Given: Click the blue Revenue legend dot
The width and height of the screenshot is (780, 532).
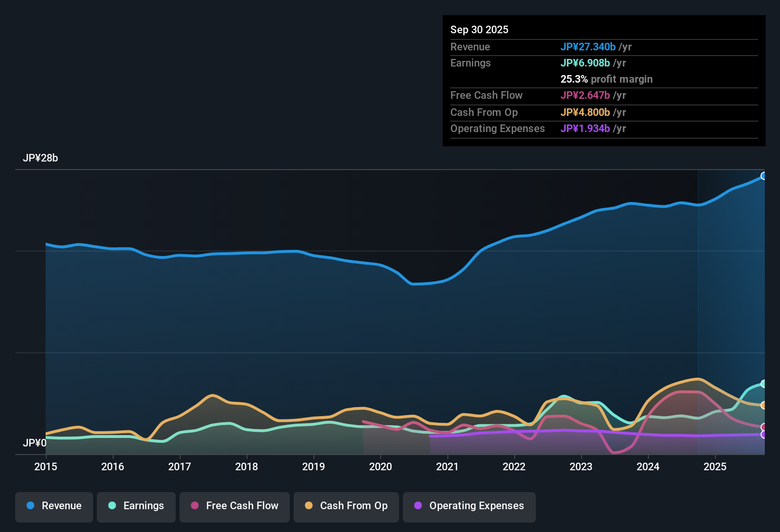Looking at the screenshot, I should [29, 506].
